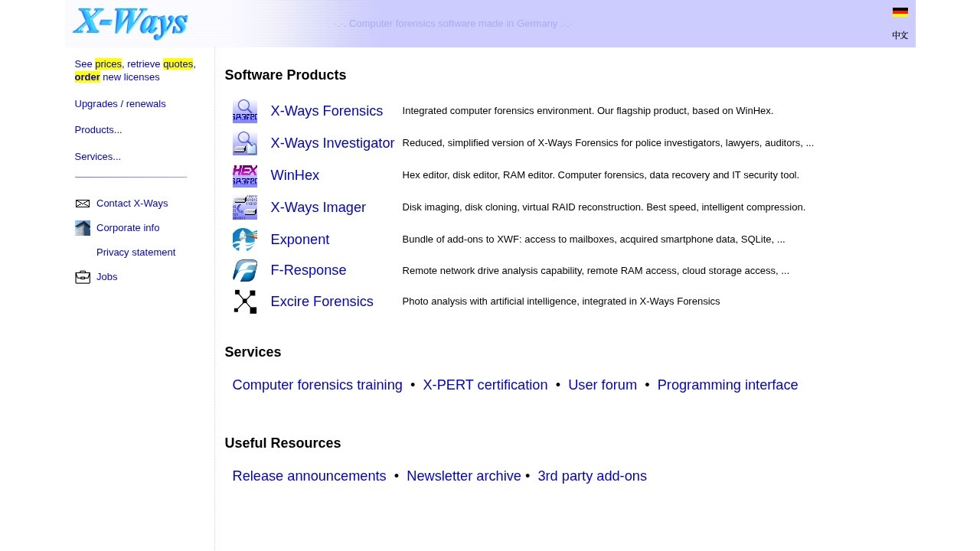Open the F-Response product page

pos(309,270)
